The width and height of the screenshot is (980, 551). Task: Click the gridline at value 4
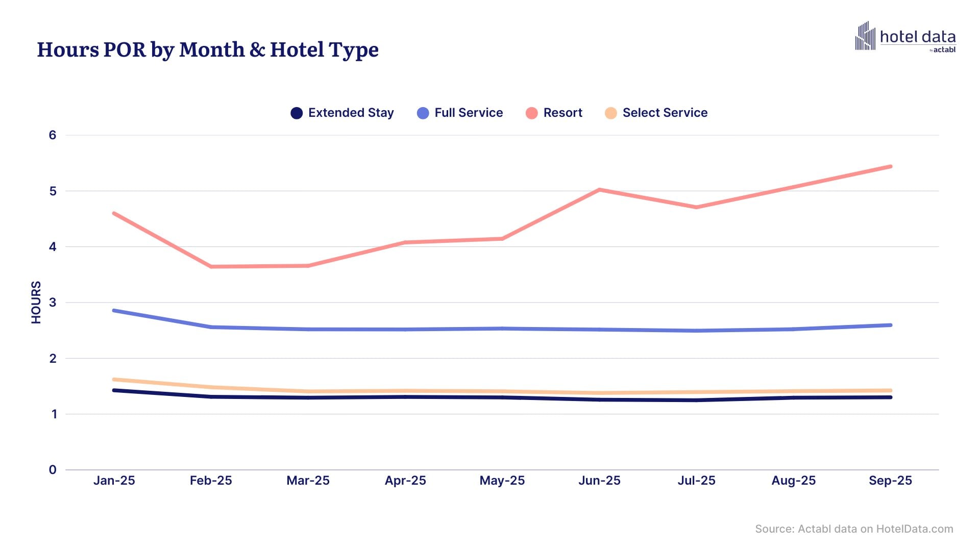[490, 246]
